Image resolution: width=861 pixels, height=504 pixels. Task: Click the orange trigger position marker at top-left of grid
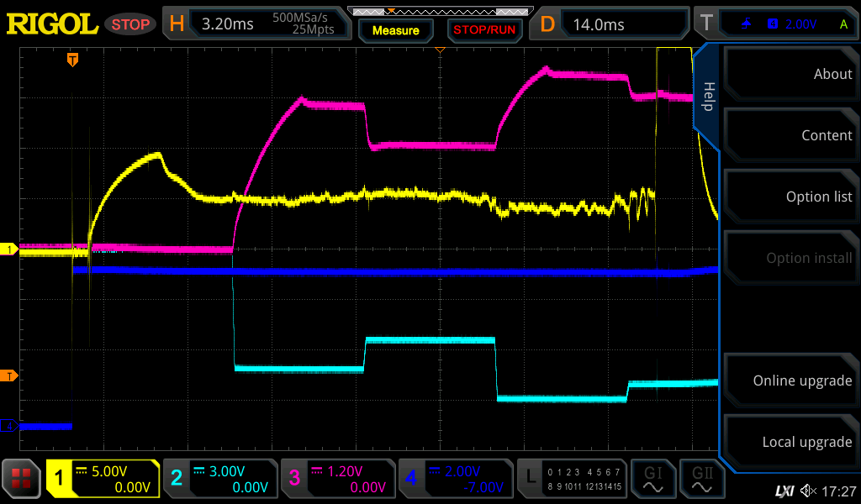tap(73, 59)
